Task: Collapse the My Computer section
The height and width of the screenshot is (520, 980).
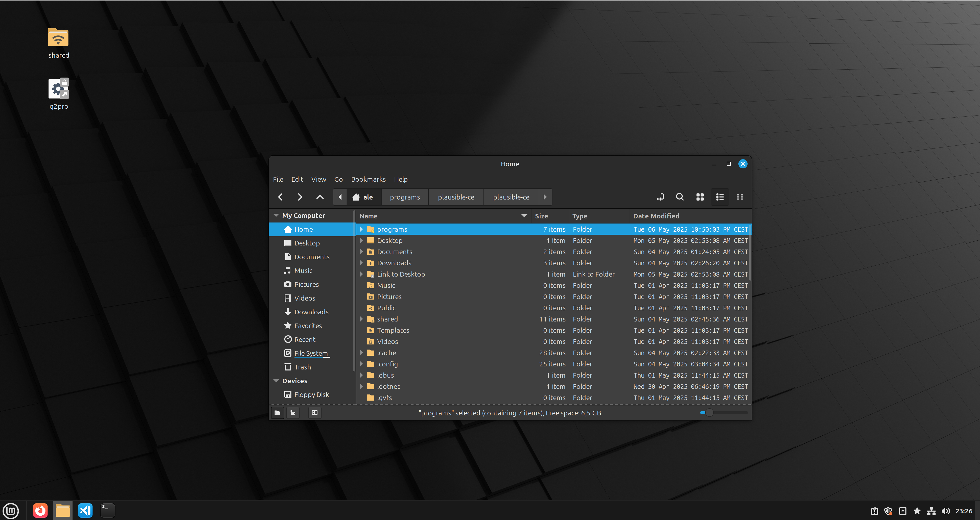Action: [x=276, y=216]
